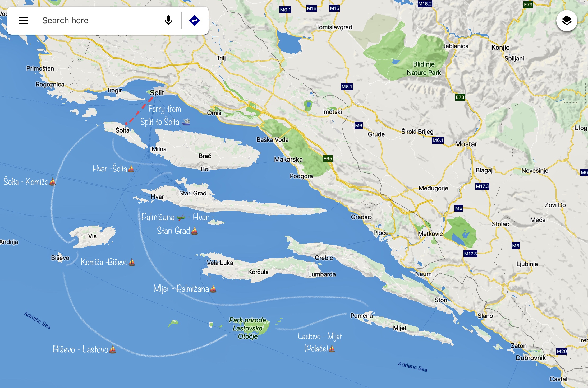This screenshot has height=388, width=588.
Task: Open map layers button
Action: click(x=566, y=21)
